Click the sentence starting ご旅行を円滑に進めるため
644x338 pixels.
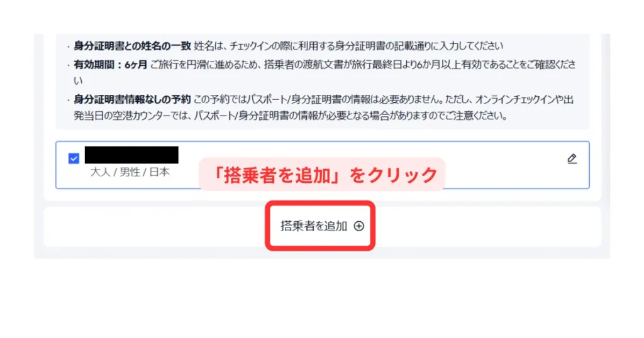pos(363,65)
